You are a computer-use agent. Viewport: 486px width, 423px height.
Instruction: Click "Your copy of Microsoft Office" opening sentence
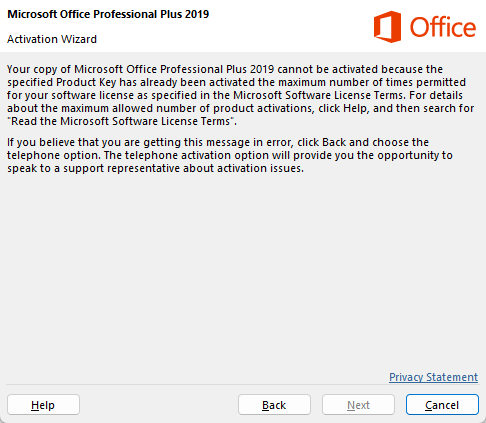coord(82,69)
